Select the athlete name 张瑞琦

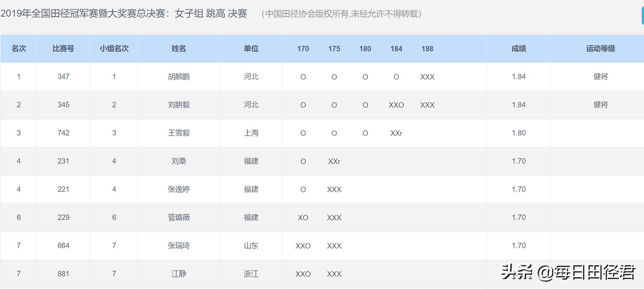(x=179, y=246)
